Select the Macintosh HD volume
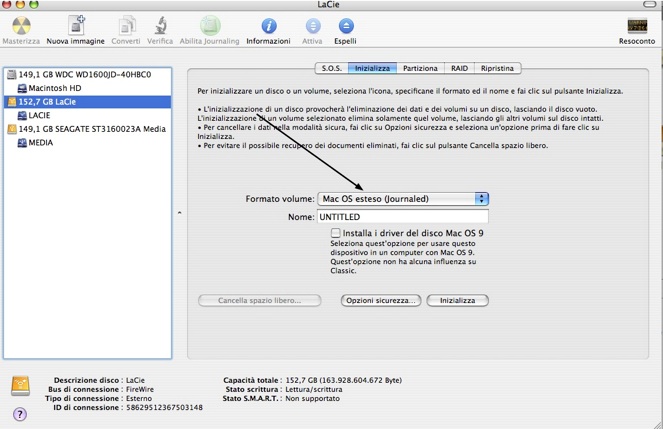This screenshot has height=429, width=663. tap(88, 88)
